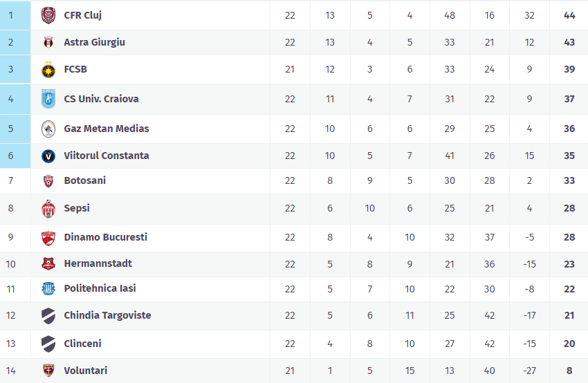The width and height of the screenshot is (588, 383).
Task: Click the Viitorul Constanta round badge
Action: coord(48,156)
